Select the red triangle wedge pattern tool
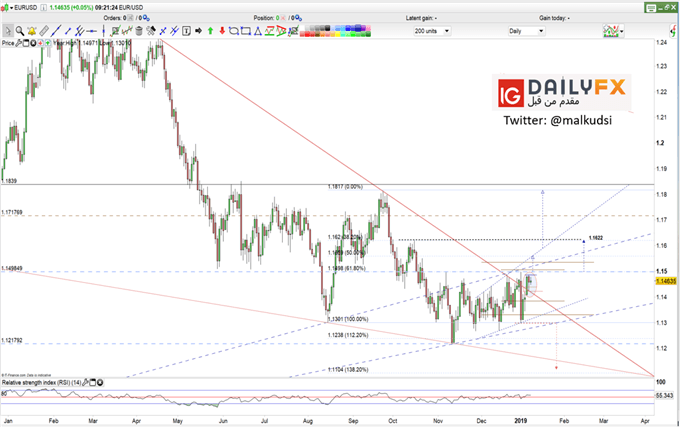This screenshot has height=427, width=680. (281, 31)
